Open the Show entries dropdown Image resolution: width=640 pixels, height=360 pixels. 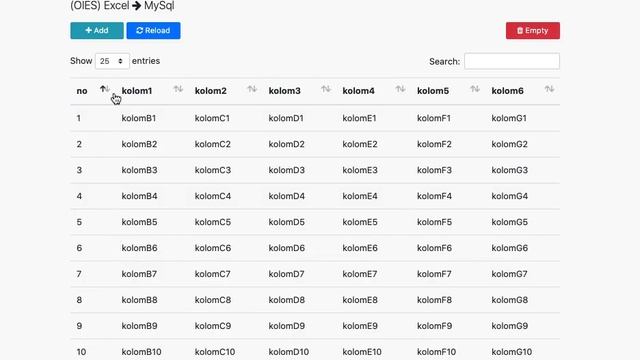[112, 61]
